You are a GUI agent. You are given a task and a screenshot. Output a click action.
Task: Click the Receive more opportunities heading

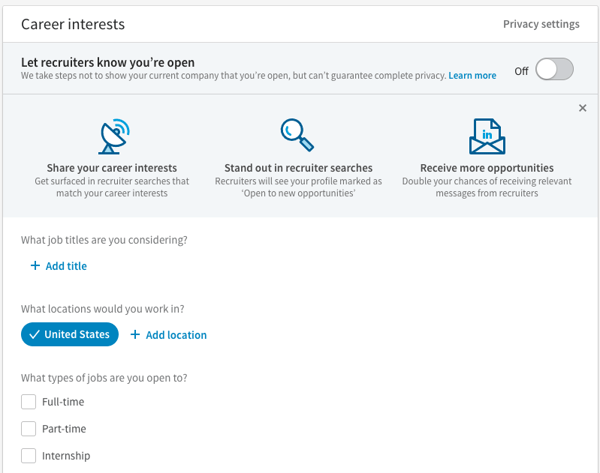[486, 168]
